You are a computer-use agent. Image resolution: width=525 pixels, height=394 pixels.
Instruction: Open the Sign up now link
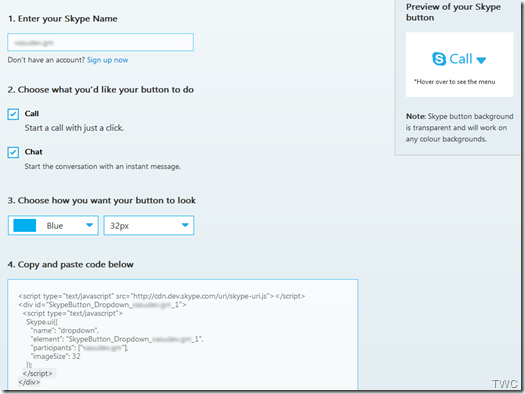tap(107, 60)
